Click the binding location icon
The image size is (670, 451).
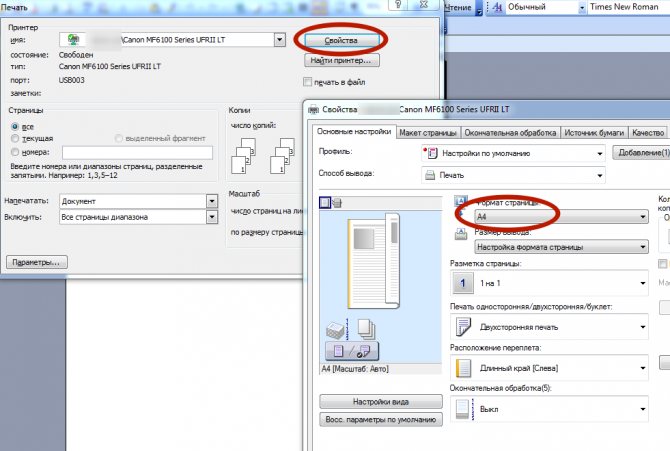pyautogui.click(x=463, y=368)
